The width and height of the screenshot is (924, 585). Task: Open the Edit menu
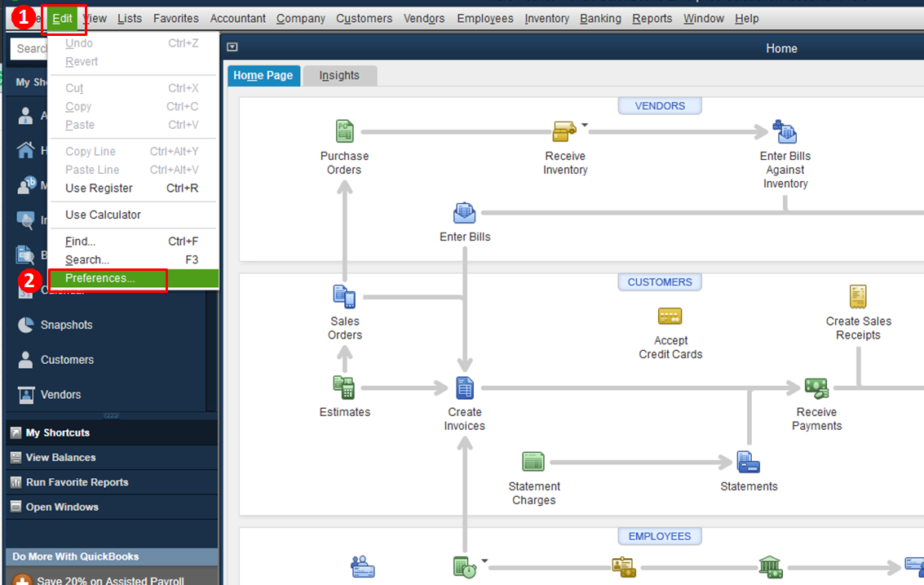point(63,18)
